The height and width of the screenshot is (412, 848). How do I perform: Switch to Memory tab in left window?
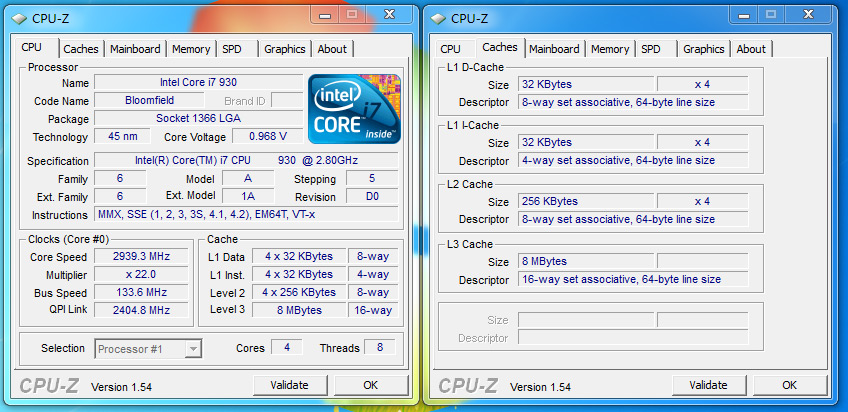191,49
